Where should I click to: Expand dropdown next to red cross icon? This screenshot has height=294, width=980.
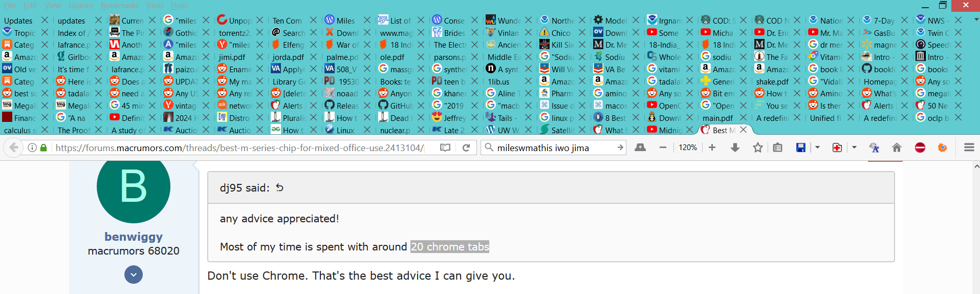854,148
